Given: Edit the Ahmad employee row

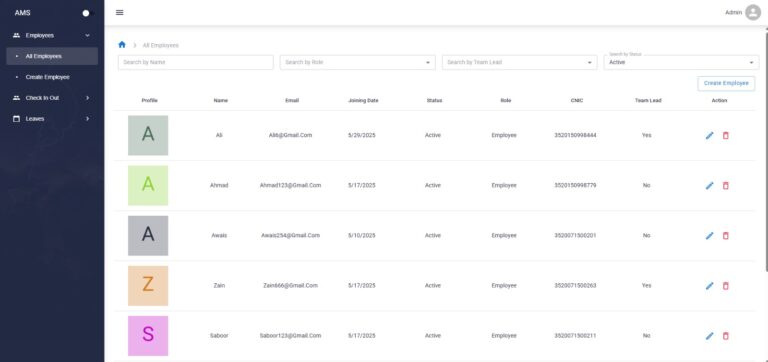Looking at the screenshot, I should [709, 186].
